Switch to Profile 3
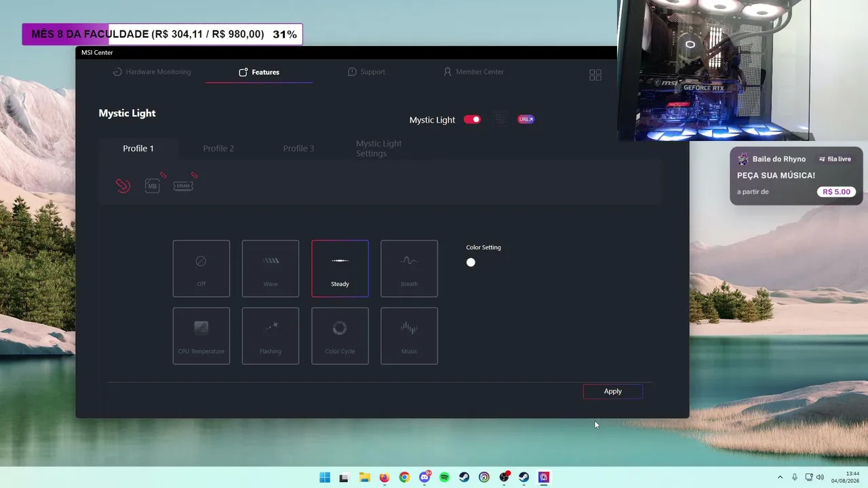The width and height of the screenshot is (868, 488). point(298,148)
